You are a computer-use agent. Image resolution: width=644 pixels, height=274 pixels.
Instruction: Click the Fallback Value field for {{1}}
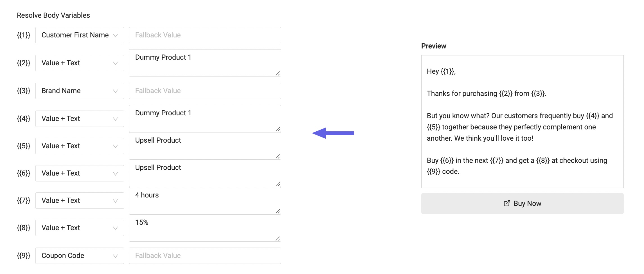pos(205,35)
